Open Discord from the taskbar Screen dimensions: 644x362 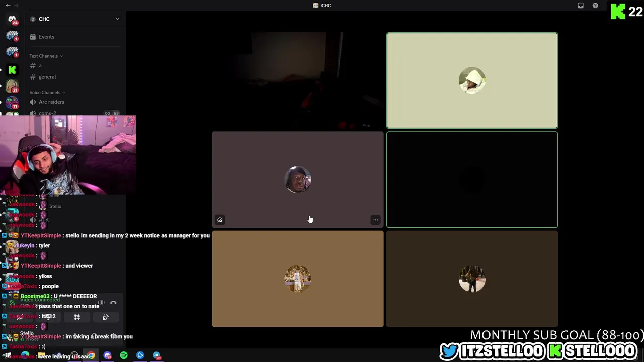(107, 355)
